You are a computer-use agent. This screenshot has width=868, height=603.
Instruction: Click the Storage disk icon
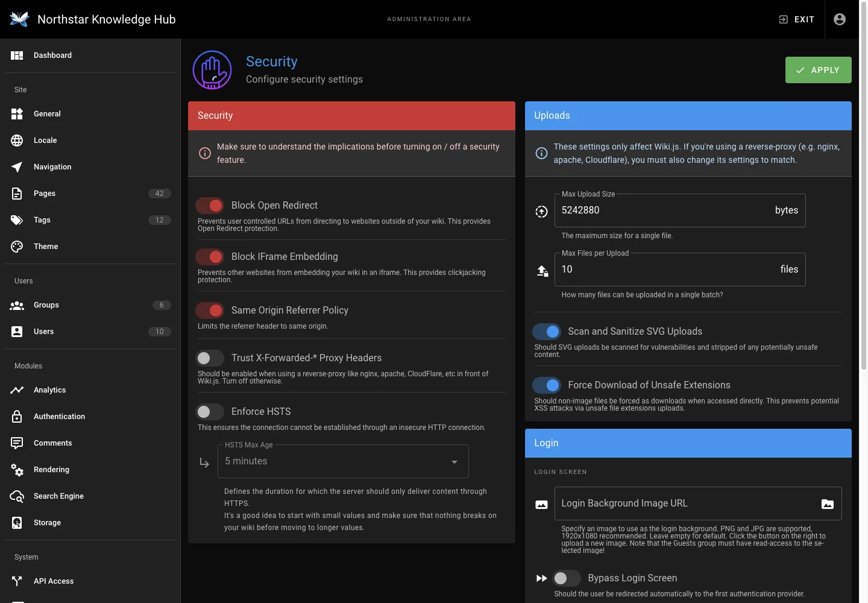(x=17, y=523)
